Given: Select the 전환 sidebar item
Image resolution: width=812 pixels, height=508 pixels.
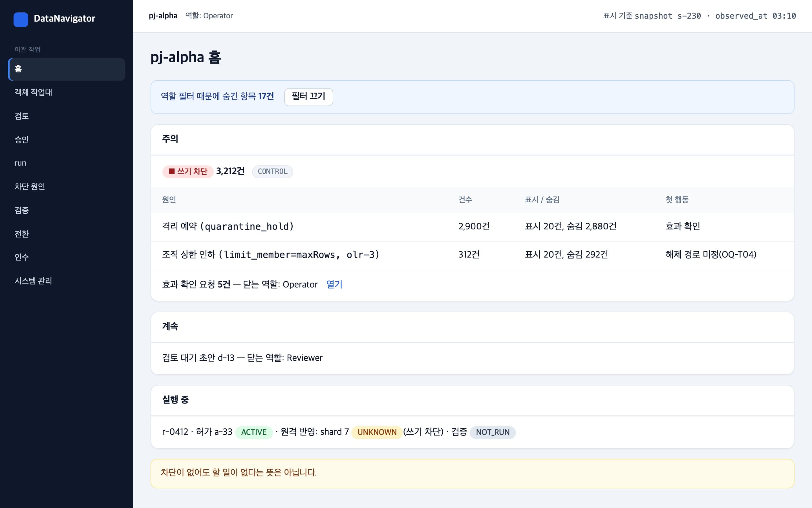Looking at the screenshot, I should tap(67, 234).
